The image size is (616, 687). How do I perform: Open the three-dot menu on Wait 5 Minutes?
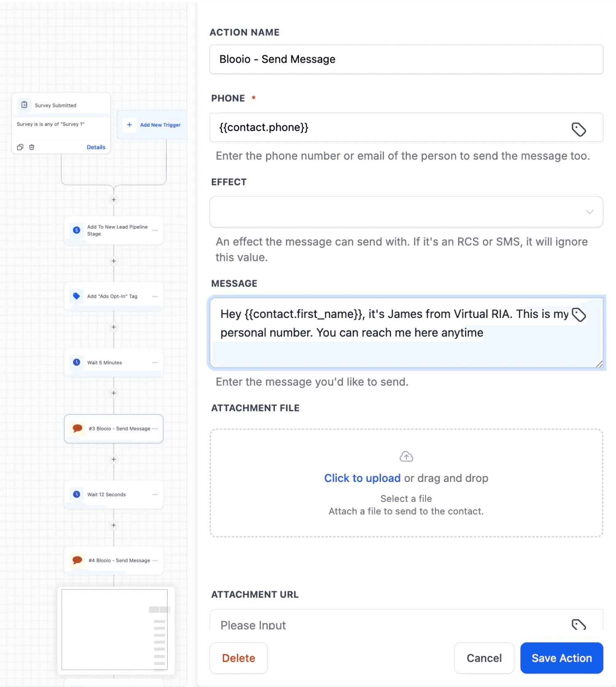(155, 362)
